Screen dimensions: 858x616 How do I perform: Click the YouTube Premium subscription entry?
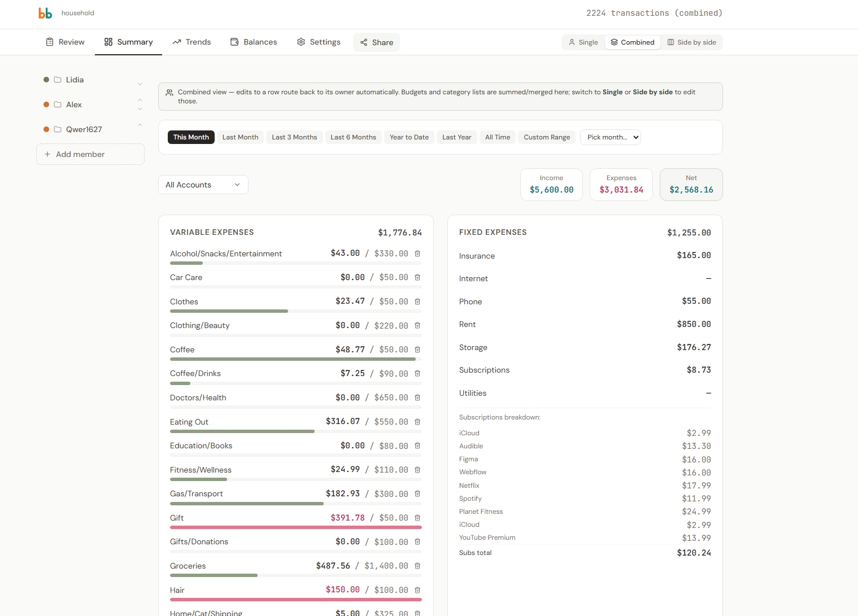tap(585, 538)
